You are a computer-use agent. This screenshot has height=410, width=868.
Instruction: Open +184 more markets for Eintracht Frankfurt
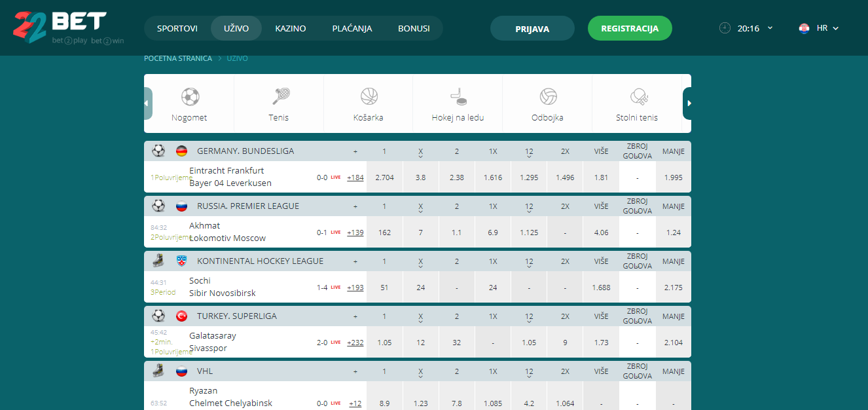point(355,177)
